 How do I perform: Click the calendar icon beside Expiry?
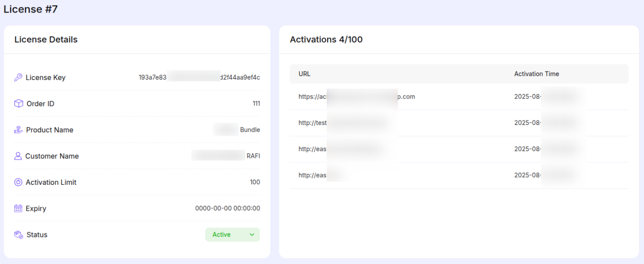(18, 208)
